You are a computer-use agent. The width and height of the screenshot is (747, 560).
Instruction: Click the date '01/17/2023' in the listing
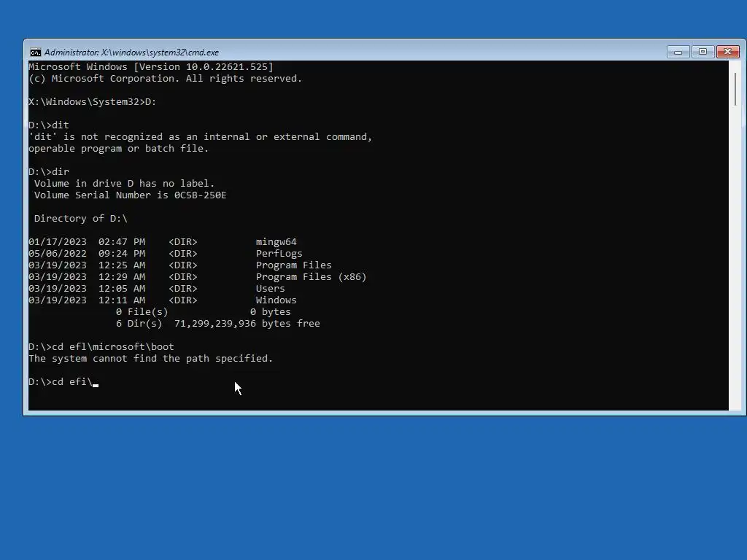(x=58, y=242)
